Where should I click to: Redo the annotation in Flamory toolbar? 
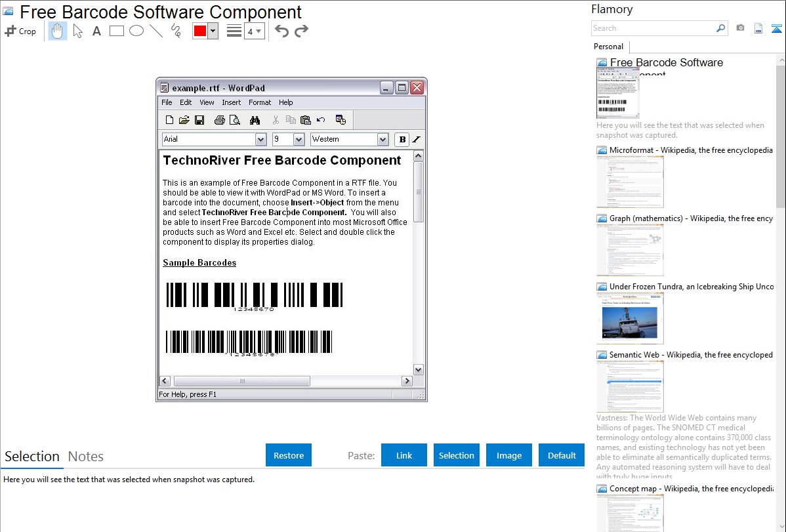click(301, 31)
